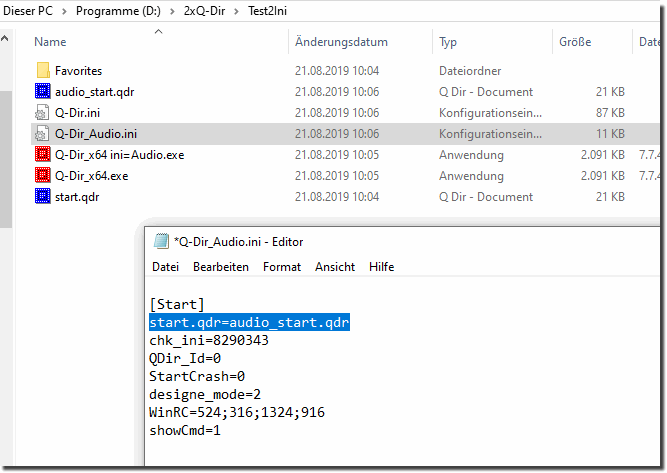This screenshot has width=667, height=473.
Task: Open the Hilfe menu in Editor
Action: 382,267
